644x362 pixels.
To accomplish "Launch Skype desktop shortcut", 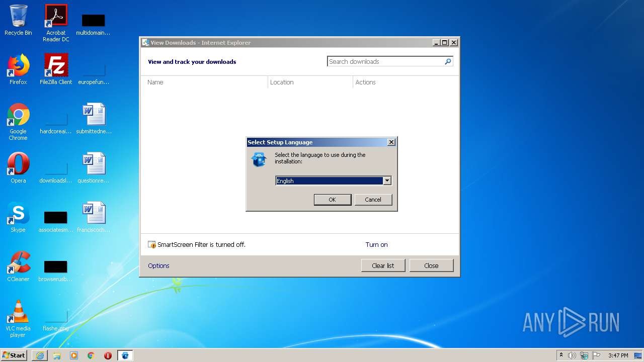I will pyautogui.click(x=18, y=217).
